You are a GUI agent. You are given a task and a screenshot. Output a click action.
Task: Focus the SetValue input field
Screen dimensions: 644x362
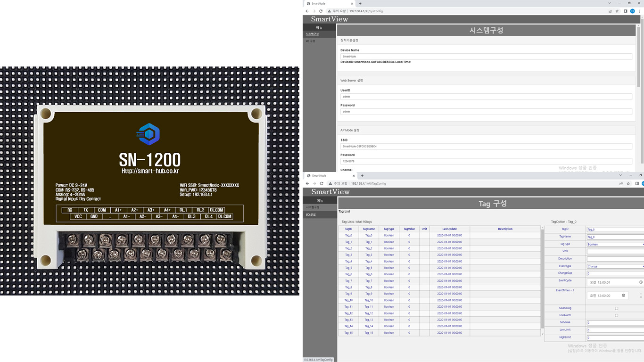tap(615, 323)
